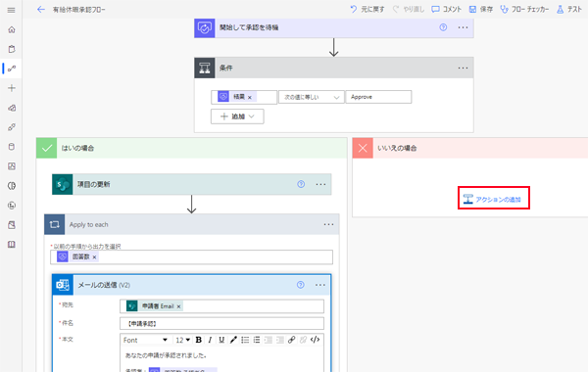Open the font size 12 dropdown
This screenshot has width=588, height=372.
click(x=183, y=340)
